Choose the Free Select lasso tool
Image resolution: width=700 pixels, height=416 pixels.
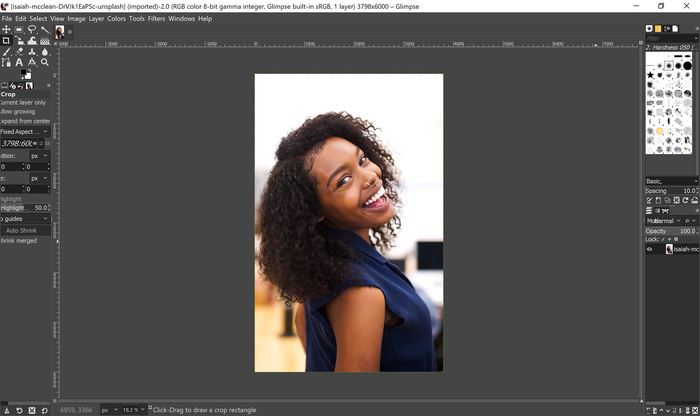32,30
